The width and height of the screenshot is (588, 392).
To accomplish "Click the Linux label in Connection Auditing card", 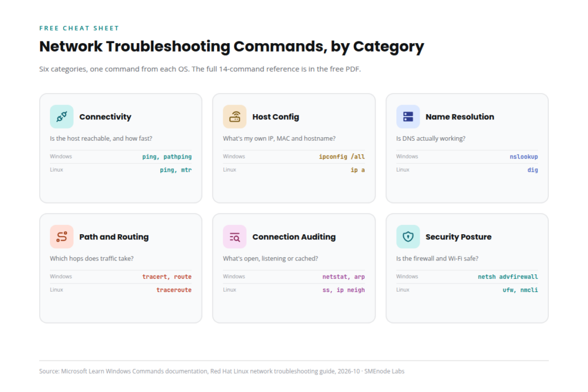I will (x=230, y=289).
